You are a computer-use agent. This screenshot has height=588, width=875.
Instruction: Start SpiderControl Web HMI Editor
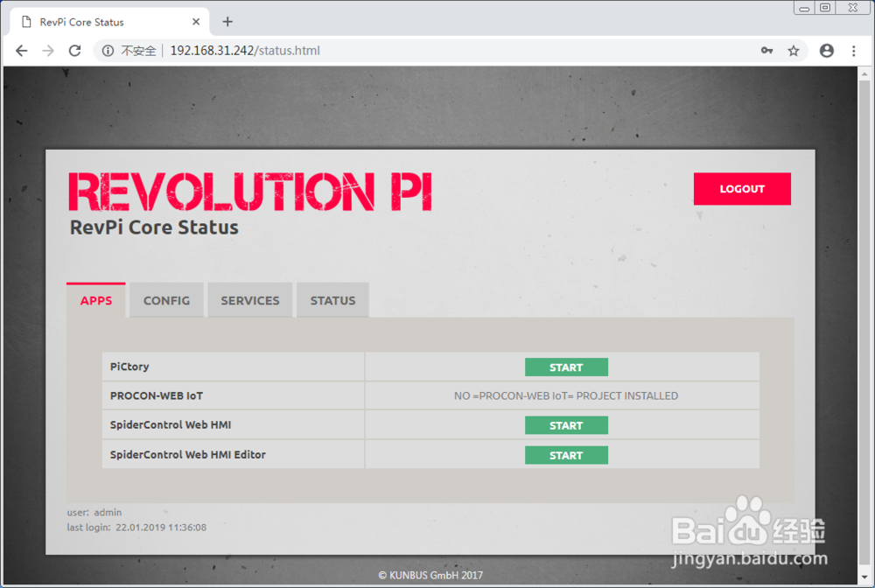pos(566,455)
